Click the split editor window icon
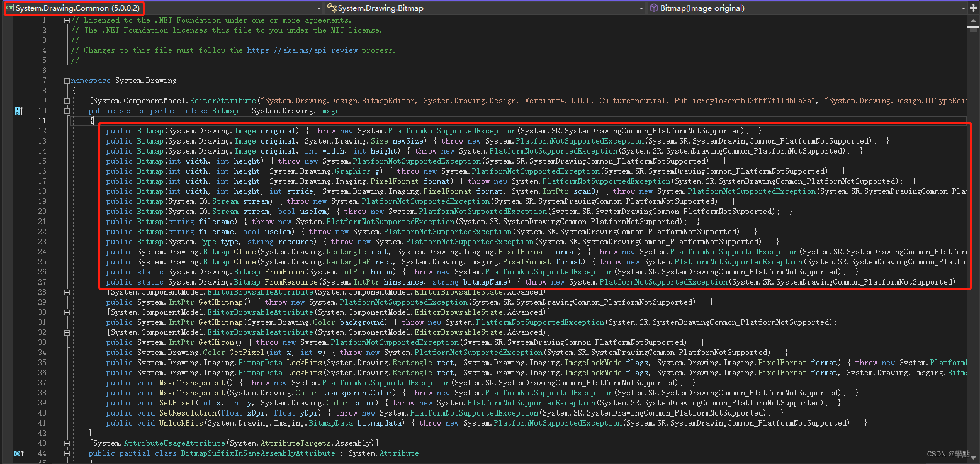980x464 pixels. [x=974, y=8]
